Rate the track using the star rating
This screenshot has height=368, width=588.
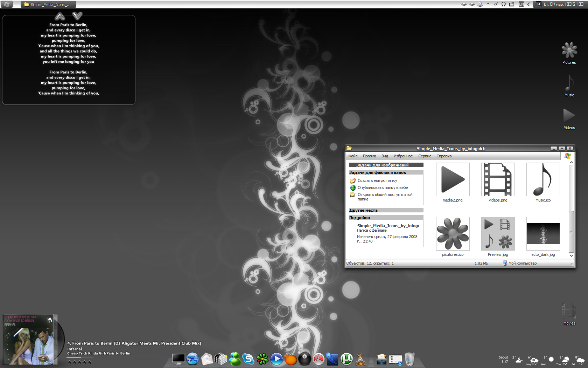click(x=79, y=362)
